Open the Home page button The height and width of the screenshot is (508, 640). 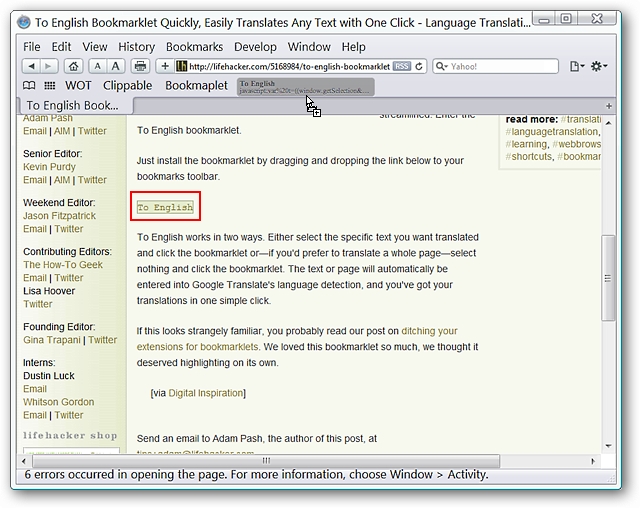[73, 66]
